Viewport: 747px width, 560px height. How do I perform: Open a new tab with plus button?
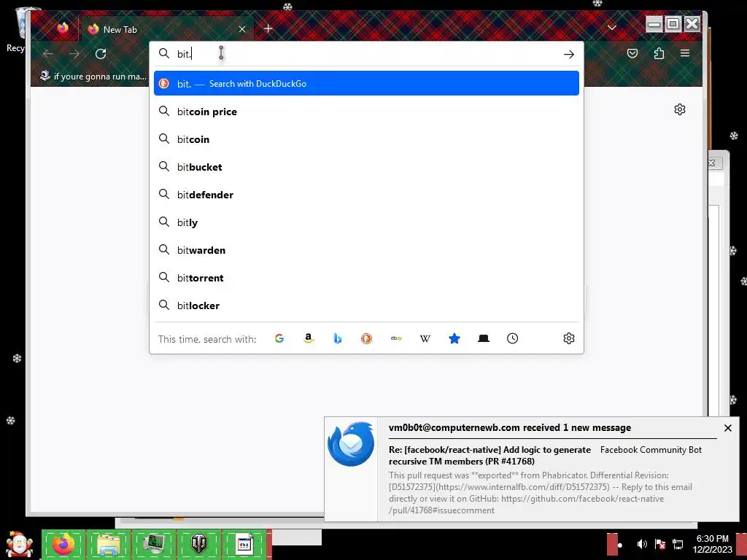point(268,28)
